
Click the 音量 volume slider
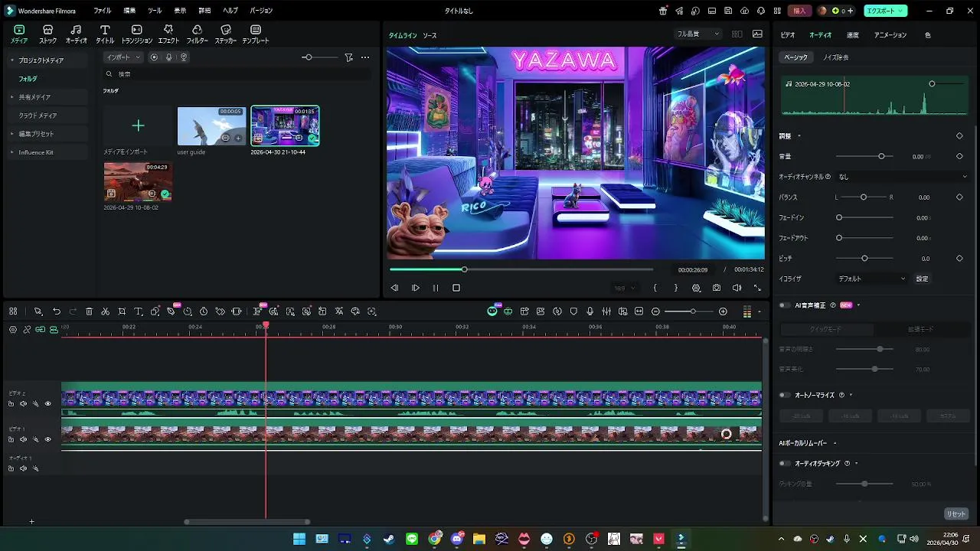[866, 156]
